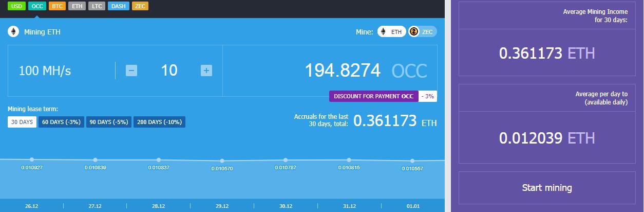The height and width of the screenshot is (212, 644).
Task: Click chart point 0.010787 for 30.12
Action: pyautogui.click(x=286, y=160)
